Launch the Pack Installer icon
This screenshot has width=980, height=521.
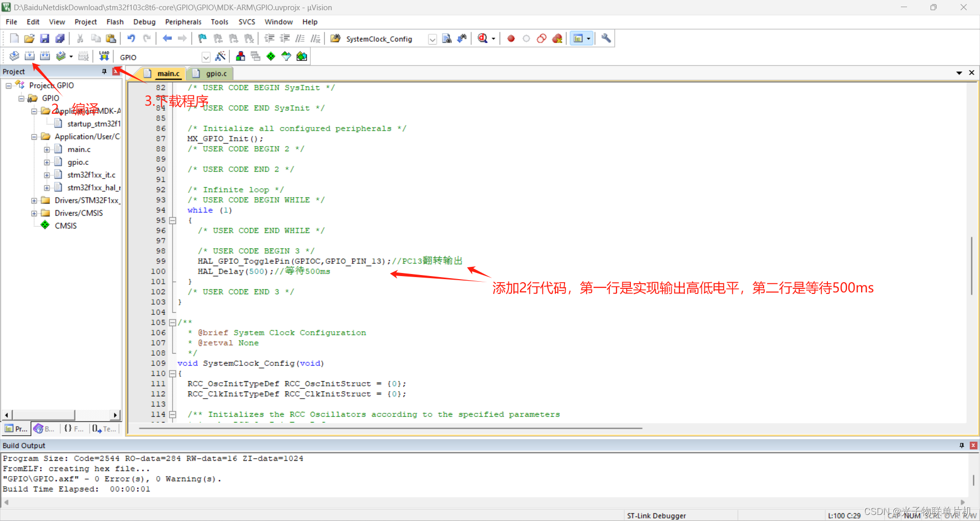[x=302, y=57]
